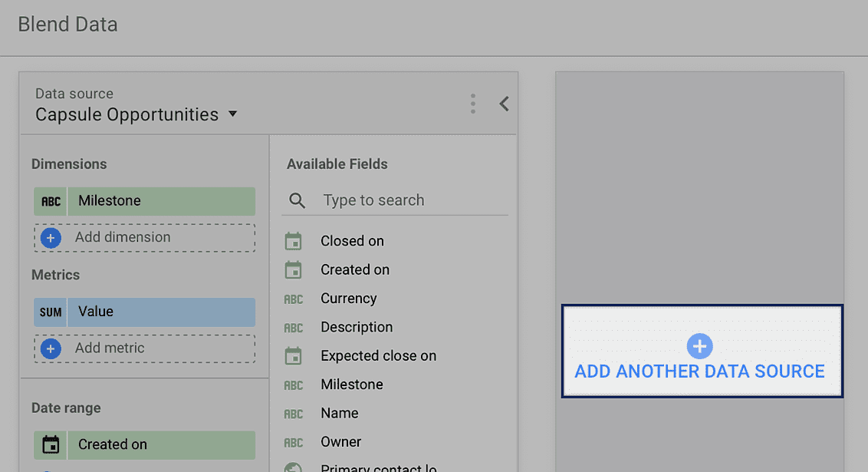
Task: Click the calendar icon beside Created on field
Action: (x=293, y=270)
